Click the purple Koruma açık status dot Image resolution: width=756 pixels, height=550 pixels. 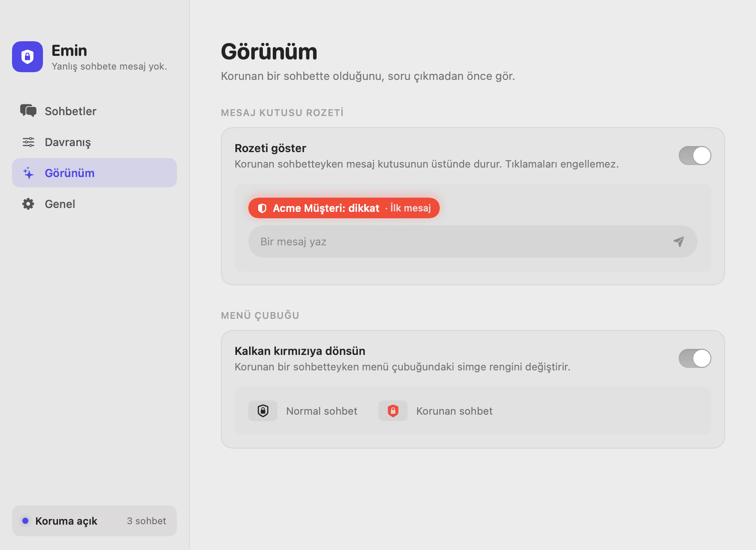[x=25, y=521]
